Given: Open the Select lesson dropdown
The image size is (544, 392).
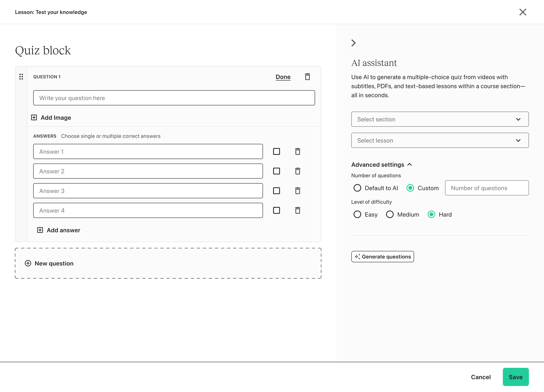Looking at the screenshot, I should 440,140.
